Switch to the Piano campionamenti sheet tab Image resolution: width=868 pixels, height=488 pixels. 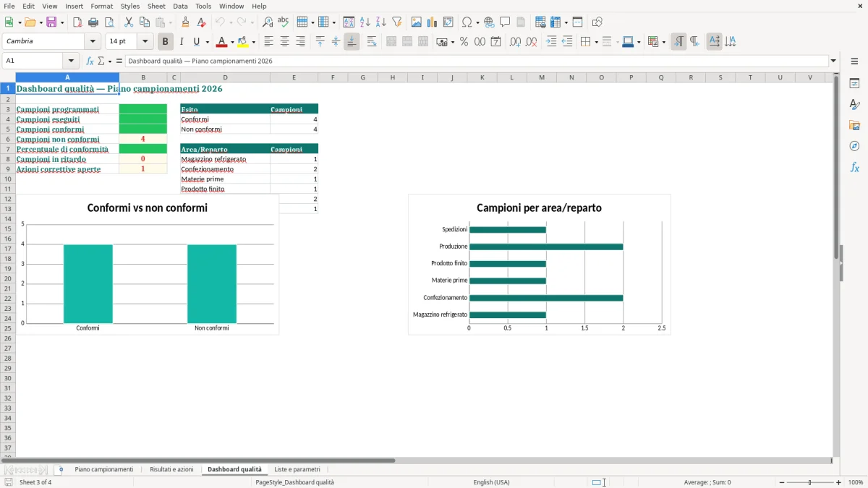pyautogui.click(x=104, y=469)
